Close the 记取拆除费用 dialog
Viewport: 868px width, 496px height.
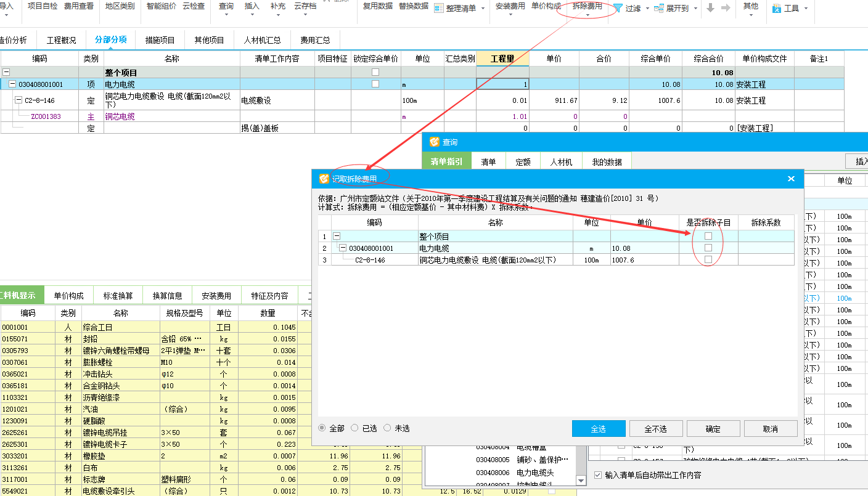click(x=792, y=179)
